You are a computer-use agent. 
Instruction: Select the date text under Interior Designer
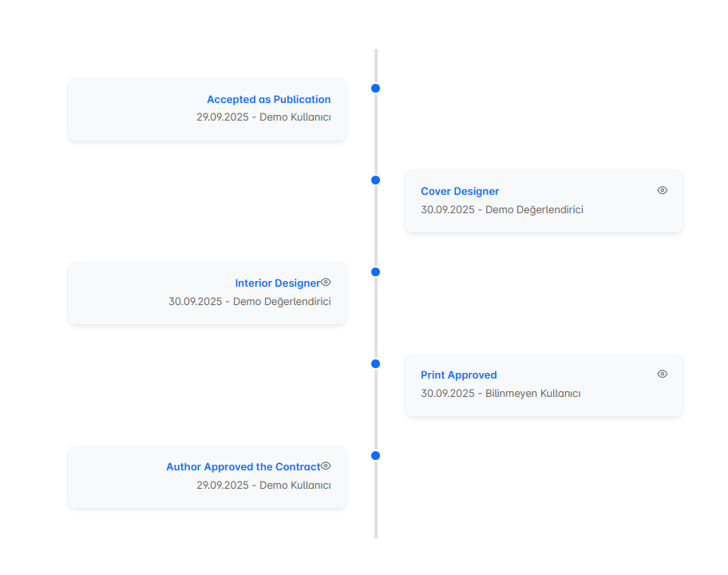point(249,302)
